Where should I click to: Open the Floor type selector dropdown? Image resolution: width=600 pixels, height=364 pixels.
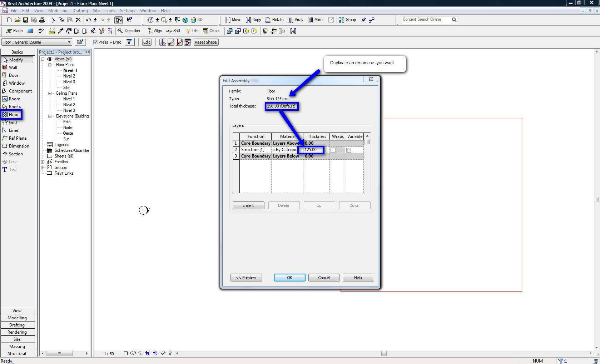[x=69, y=42]
